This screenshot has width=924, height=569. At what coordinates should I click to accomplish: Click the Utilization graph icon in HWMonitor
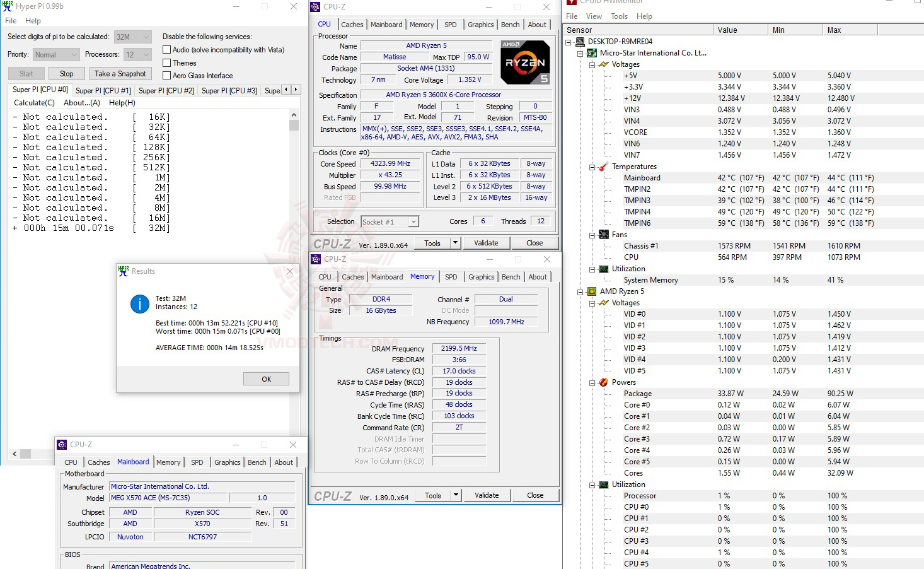coord(603,268)
